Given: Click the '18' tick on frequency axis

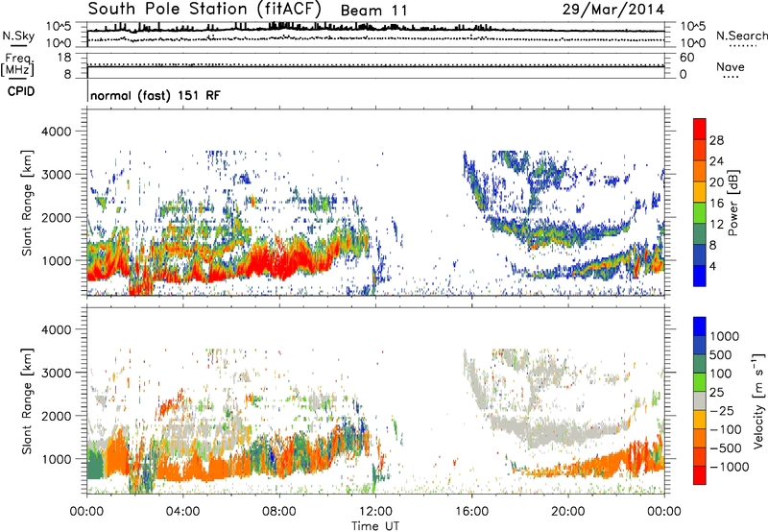Looking at the screenshot, I should 64,58.
